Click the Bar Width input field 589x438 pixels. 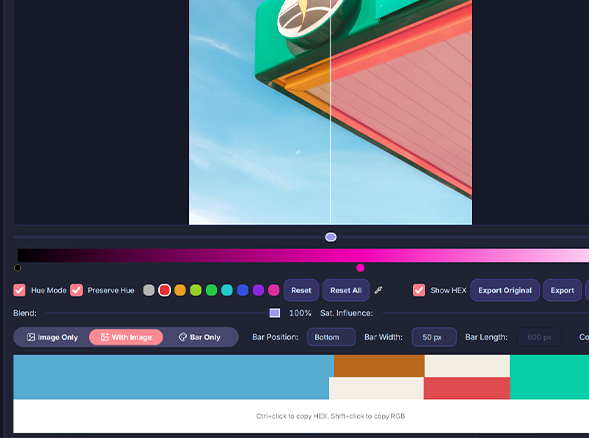(434, 337)
